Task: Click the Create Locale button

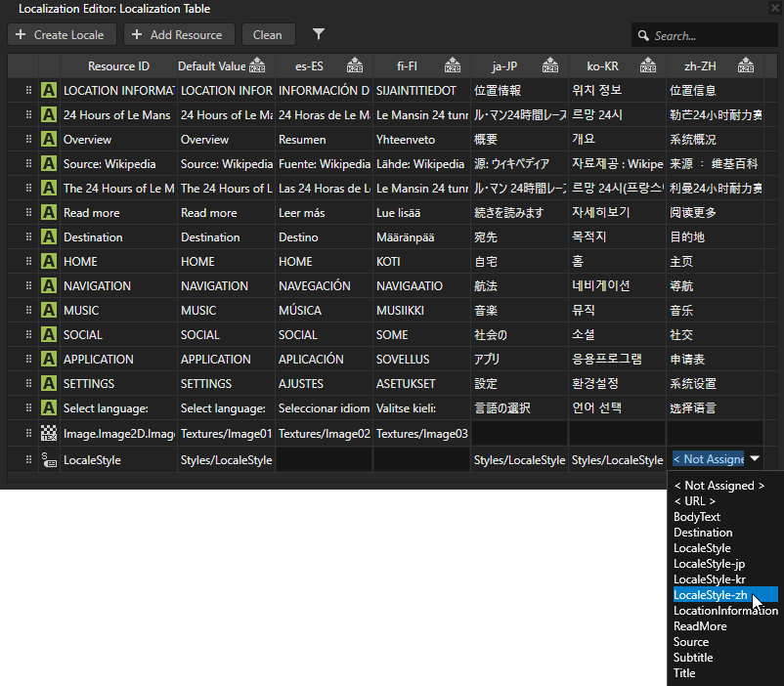Action: pos(63,34)
